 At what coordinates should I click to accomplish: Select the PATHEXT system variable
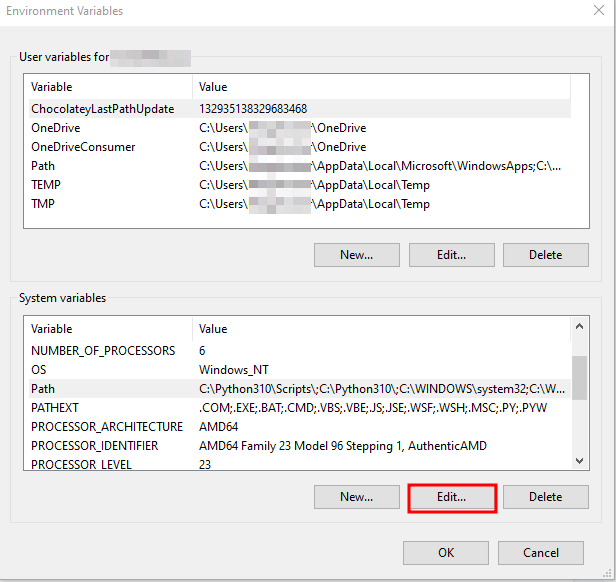pos(55,408)
